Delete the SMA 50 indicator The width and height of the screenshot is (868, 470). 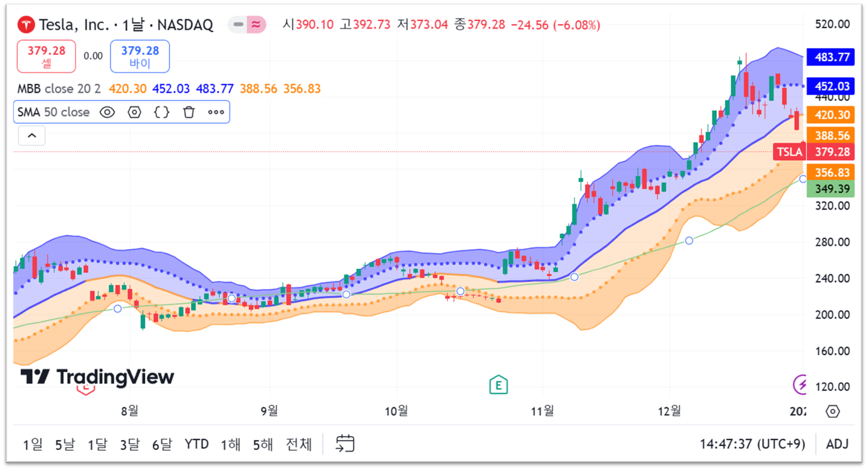click(189, 112)
